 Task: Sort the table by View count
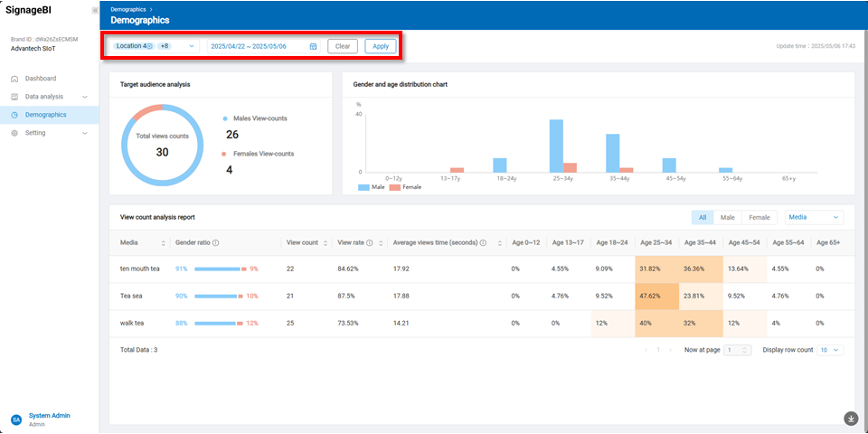pos(326,243)
